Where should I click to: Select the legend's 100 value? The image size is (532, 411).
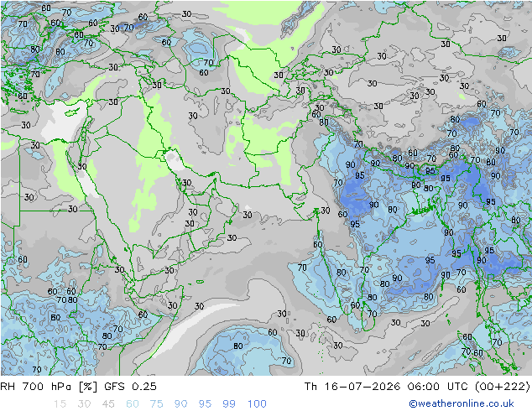pyautogui.click(x=257, y=403)
